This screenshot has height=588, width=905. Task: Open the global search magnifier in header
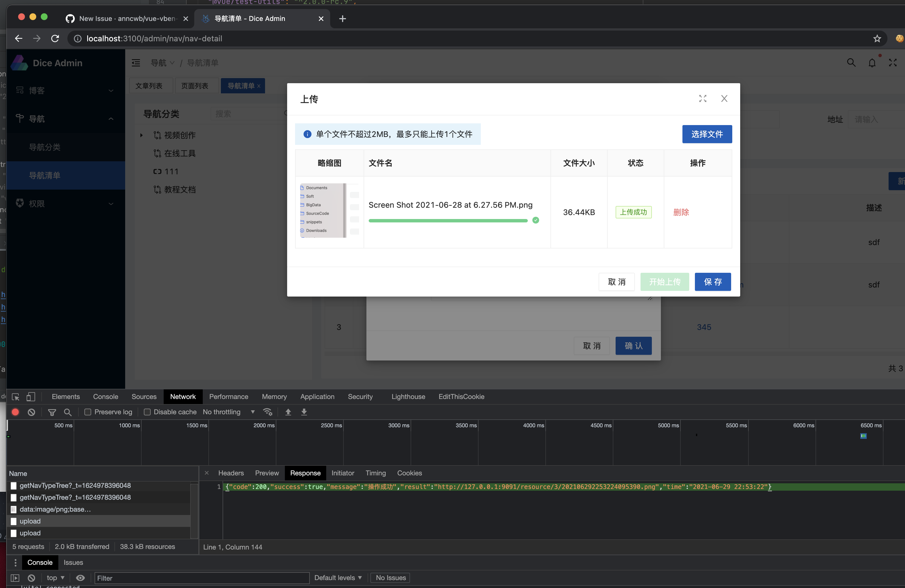[851, 62]
